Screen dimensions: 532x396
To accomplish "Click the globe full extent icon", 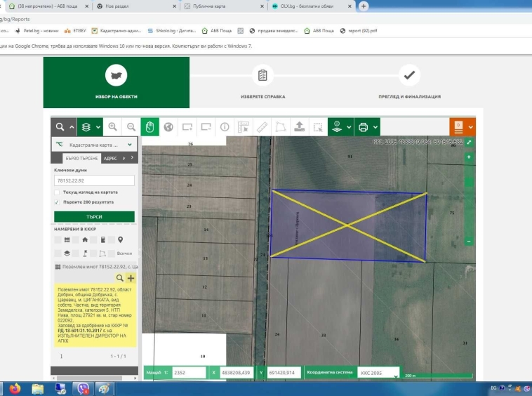I will point(168,127).
